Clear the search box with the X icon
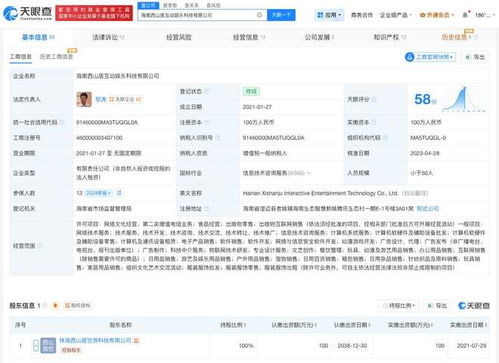 click(259, 15)
